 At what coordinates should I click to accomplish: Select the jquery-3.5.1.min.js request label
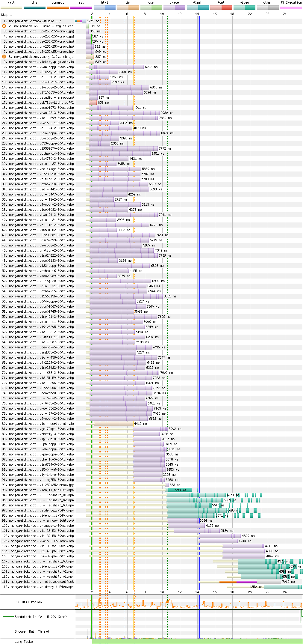[x=41, y=57]
